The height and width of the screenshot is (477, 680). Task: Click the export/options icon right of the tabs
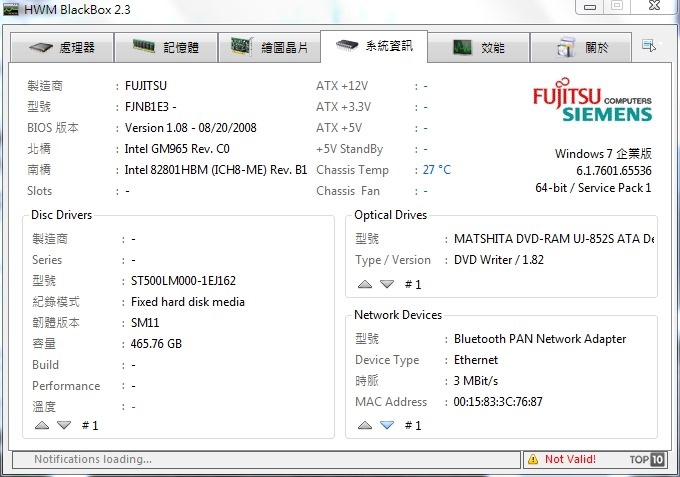[x=649, y=45]
